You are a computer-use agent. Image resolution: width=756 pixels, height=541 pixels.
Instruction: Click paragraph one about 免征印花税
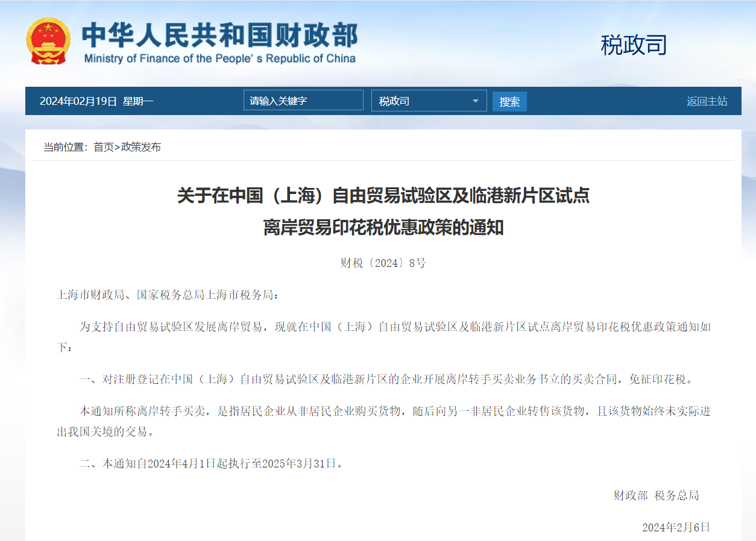pyautogui.click(x=386, y=380)
